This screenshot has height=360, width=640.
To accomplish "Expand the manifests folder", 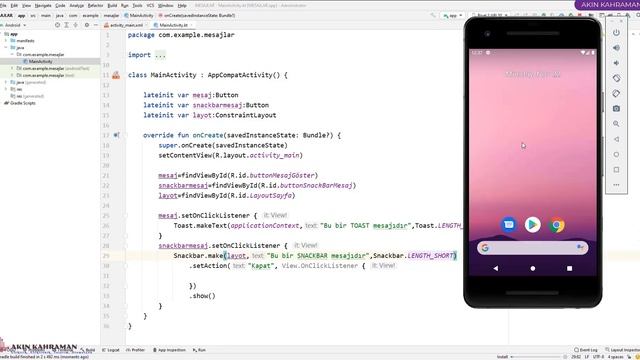I will pos(6,41).
